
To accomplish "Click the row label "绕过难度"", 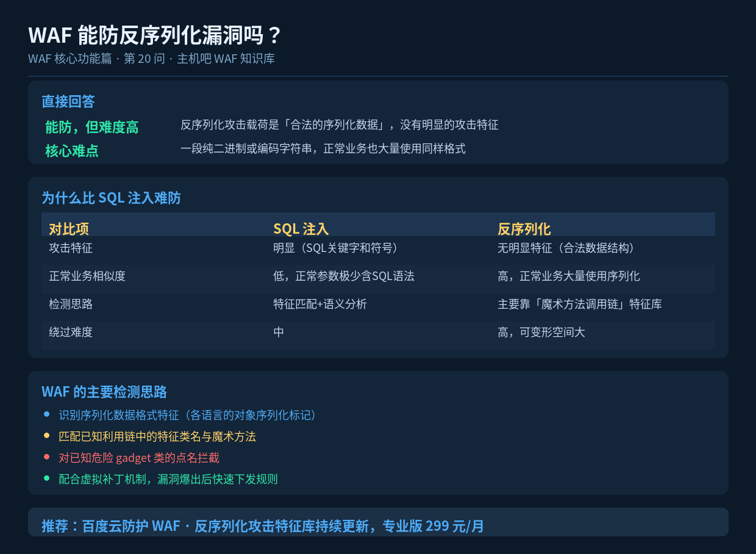I will pos(71,332).
